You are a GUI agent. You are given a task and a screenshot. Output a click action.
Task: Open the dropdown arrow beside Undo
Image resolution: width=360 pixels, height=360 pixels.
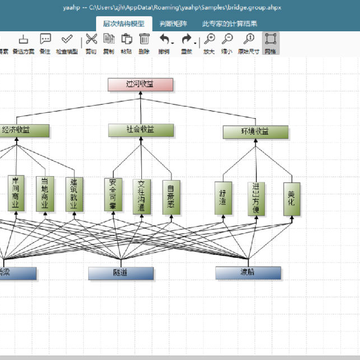(173, 42)
